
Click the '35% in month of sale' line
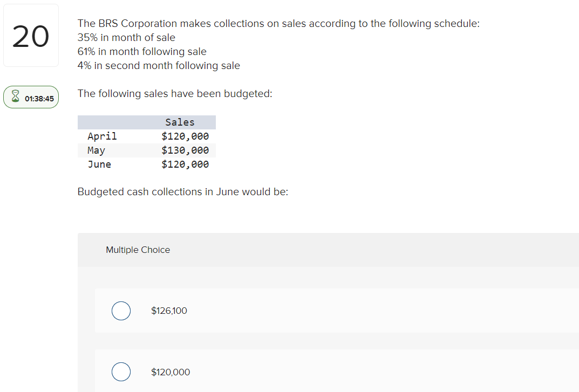tap(126, 38)
